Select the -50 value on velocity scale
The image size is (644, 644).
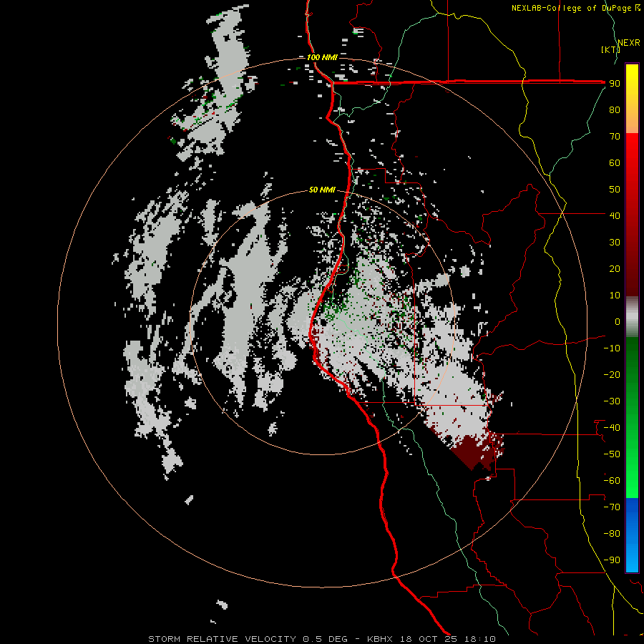coord(612,454)
